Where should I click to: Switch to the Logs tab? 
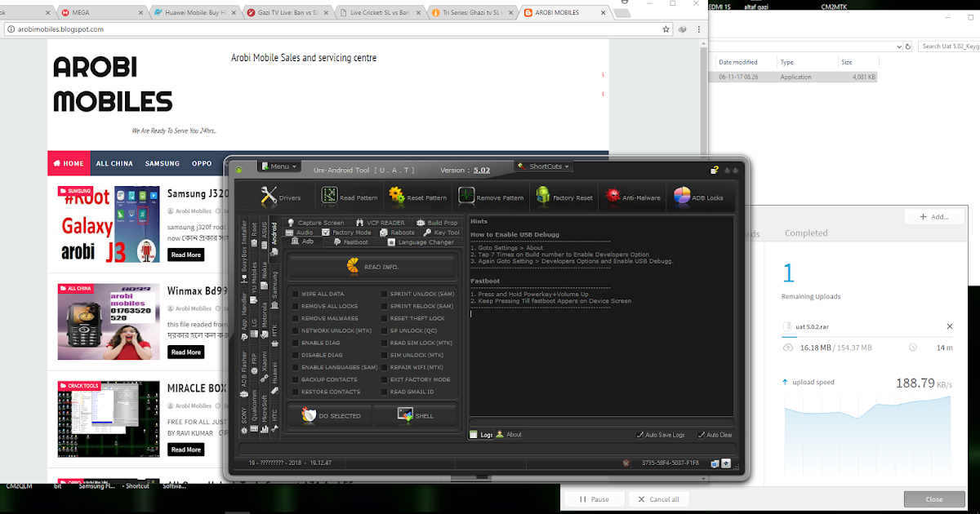point(482,435)
